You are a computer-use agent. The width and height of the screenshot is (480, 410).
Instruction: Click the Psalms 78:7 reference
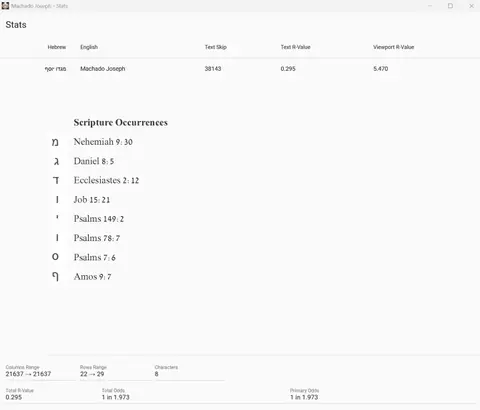tap(97, 238)
